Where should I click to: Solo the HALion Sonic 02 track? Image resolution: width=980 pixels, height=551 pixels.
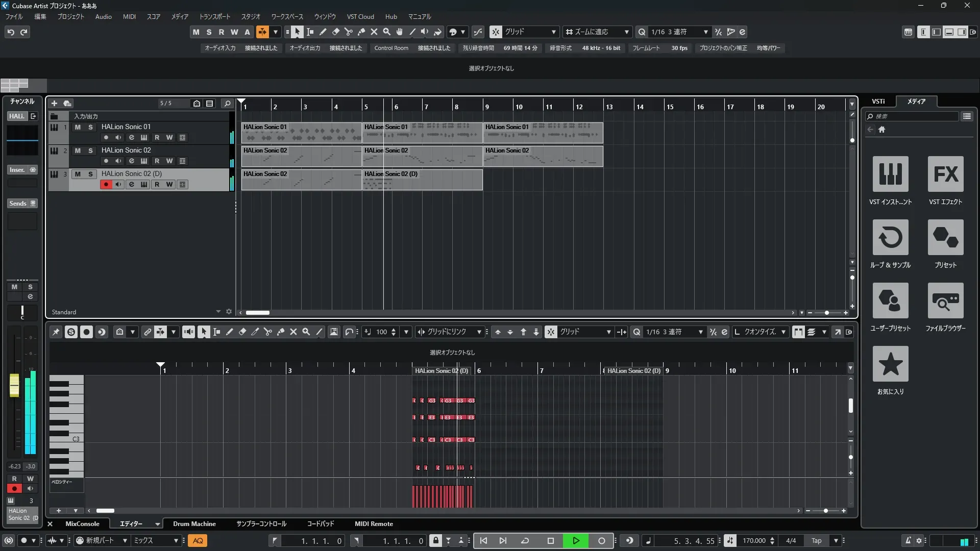90,151
